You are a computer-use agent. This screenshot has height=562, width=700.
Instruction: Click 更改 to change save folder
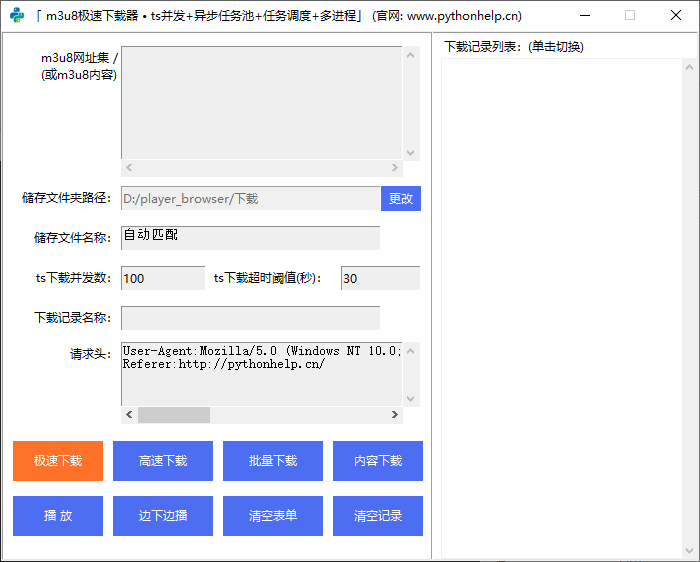point(401,198)
